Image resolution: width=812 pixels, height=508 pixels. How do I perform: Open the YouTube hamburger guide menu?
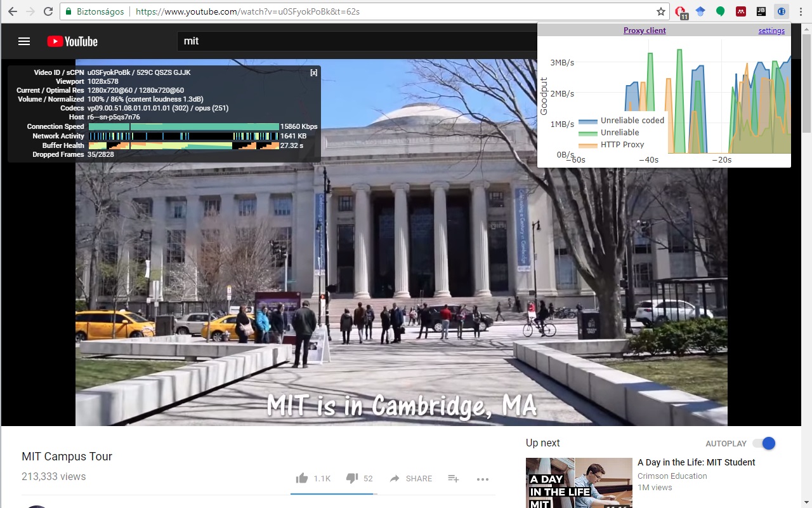click(24, 41)
